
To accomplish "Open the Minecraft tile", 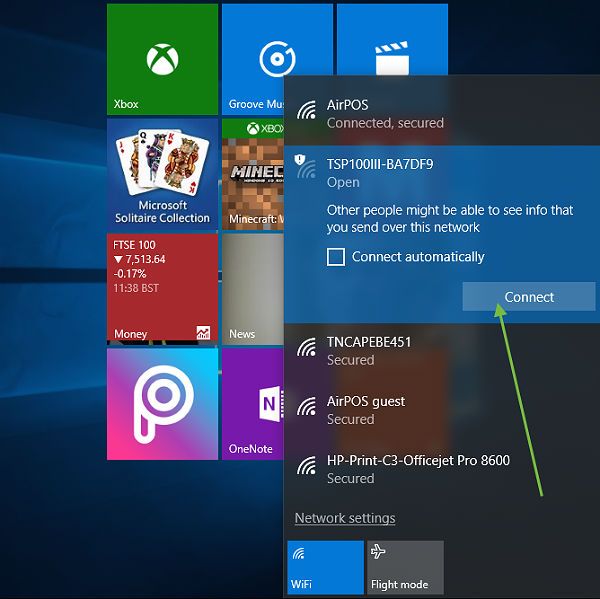I will point(253,174).
